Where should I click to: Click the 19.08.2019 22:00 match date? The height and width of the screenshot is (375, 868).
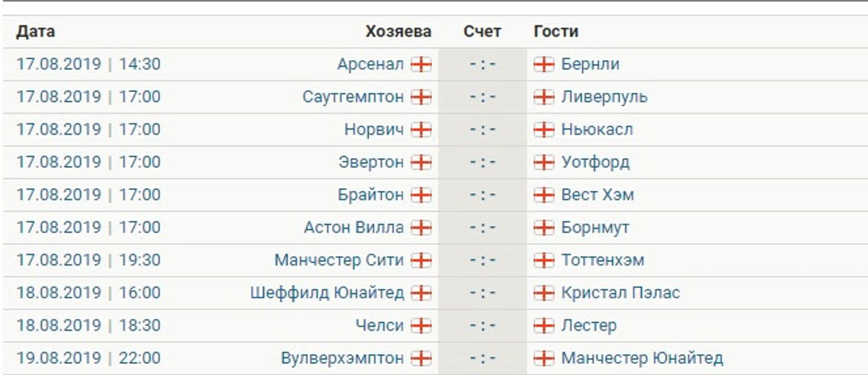(88, 358)
